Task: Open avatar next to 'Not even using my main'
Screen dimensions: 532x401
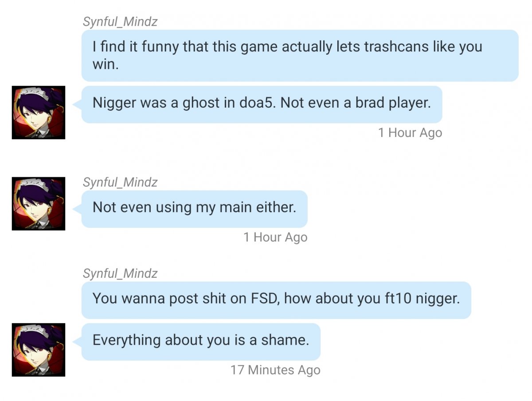Action: coord(39,204)
